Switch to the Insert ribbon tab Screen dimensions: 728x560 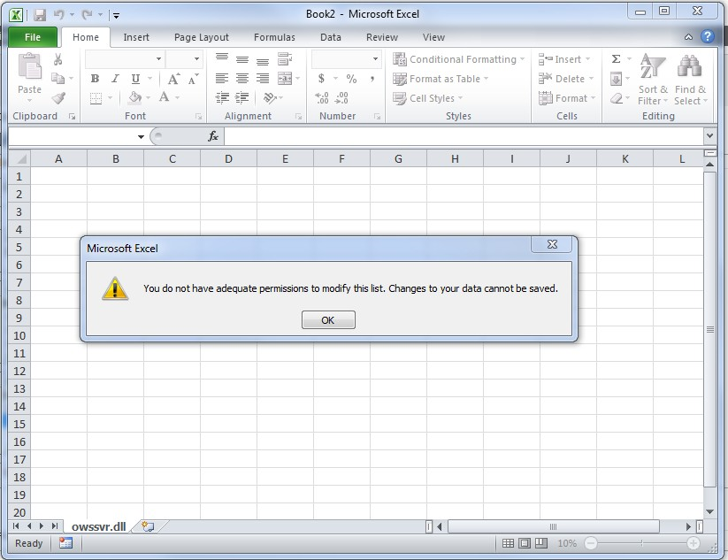(x=136, y=37)
